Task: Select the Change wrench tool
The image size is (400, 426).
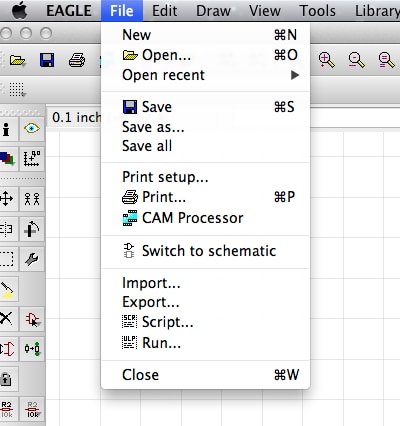Action: point(32,259)
